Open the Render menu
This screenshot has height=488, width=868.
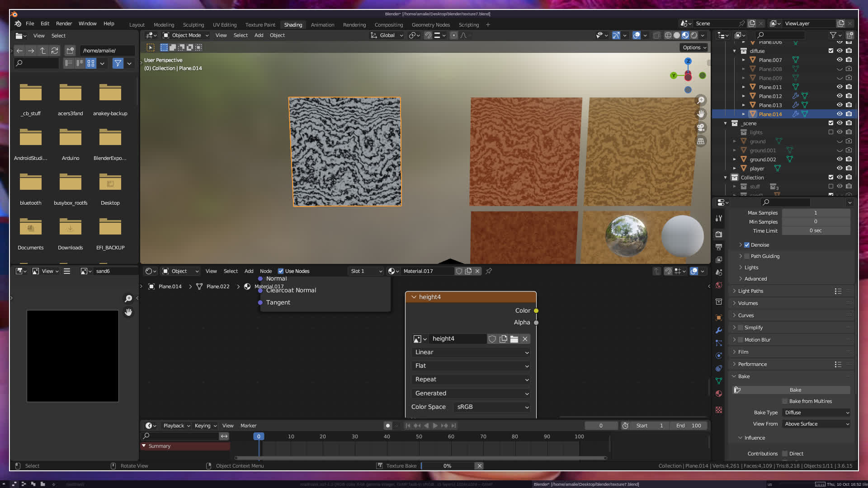(x=64, y=23)
